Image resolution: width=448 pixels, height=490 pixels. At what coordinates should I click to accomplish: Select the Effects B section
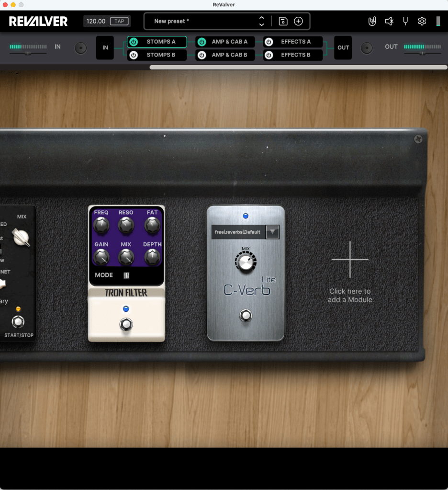[x=295, y=55]
